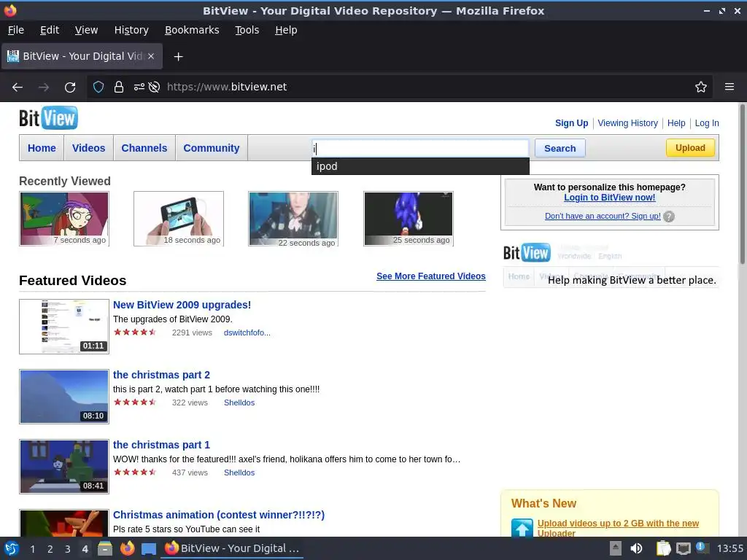
Task: Click the Help link in the page header
Action: pos(676,122)
